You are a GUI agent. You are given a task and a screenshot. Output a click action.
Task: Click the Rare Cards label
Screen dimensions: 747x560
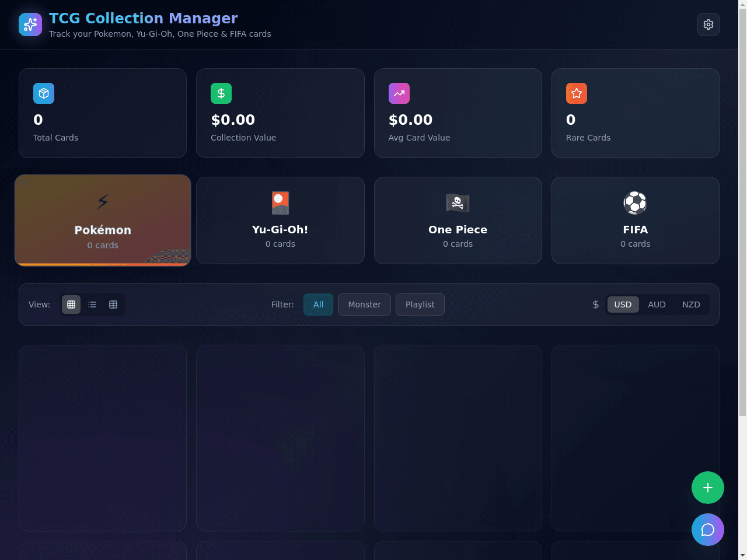point(588,138)
